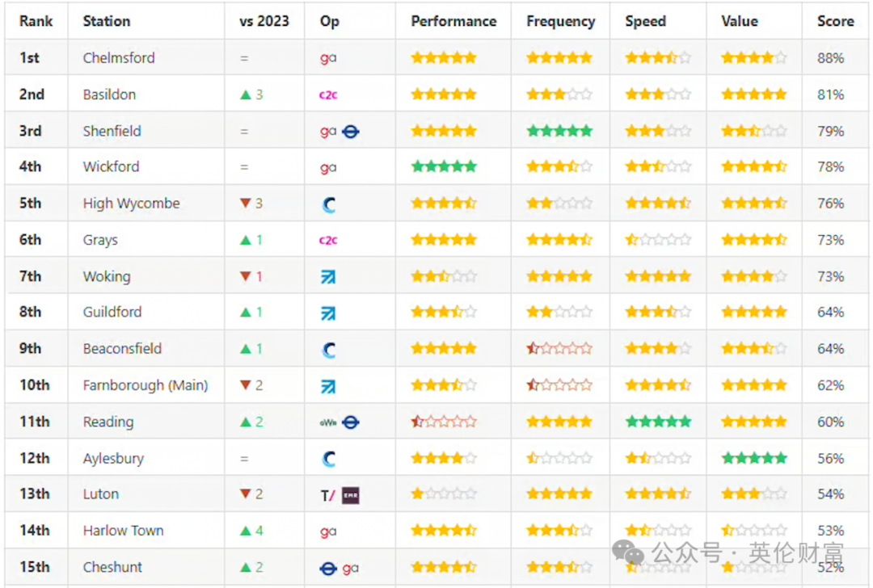
Task: Click the EMR logo in Luton row
Action: pos(351,495)
